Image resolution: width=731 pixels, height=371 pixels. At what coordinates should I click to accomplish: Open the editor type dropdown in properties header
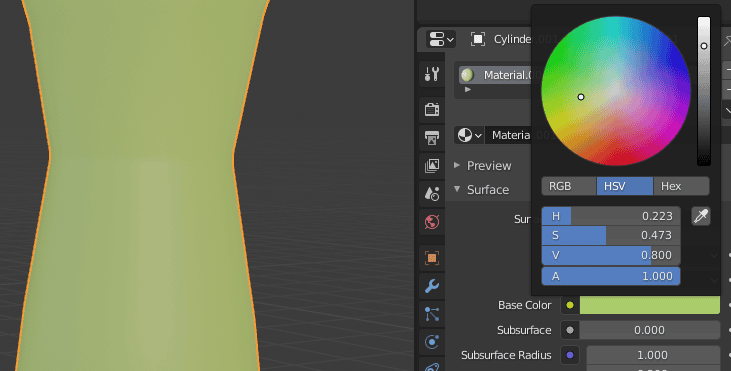coord(441,39)
